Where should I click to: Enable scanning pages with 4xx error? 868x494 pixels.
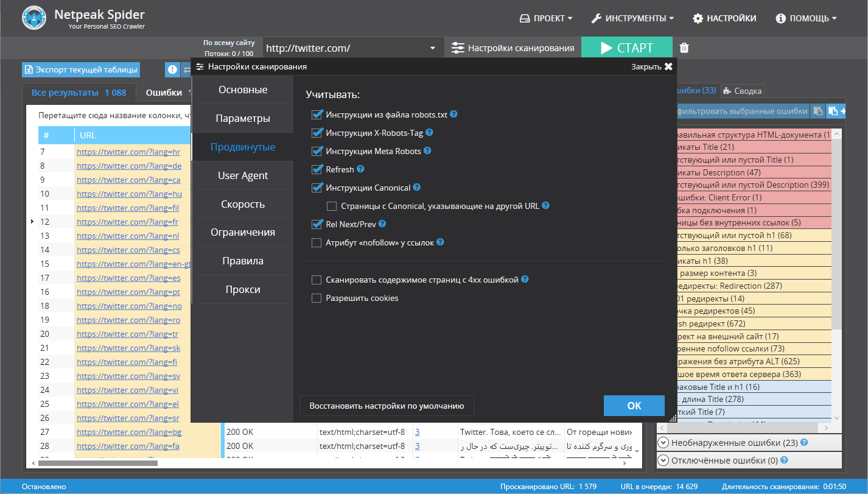(317, 280)
